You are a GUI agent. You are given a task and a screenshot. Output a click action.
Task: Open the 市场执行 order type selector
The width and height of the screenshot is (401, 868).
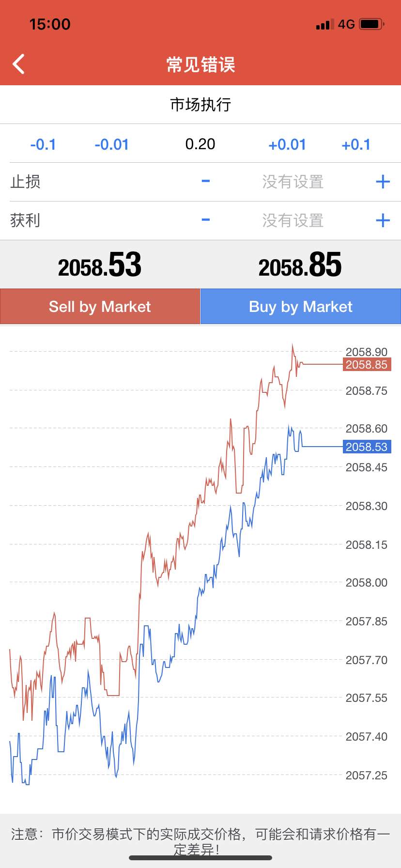click(x=200, y=105)
